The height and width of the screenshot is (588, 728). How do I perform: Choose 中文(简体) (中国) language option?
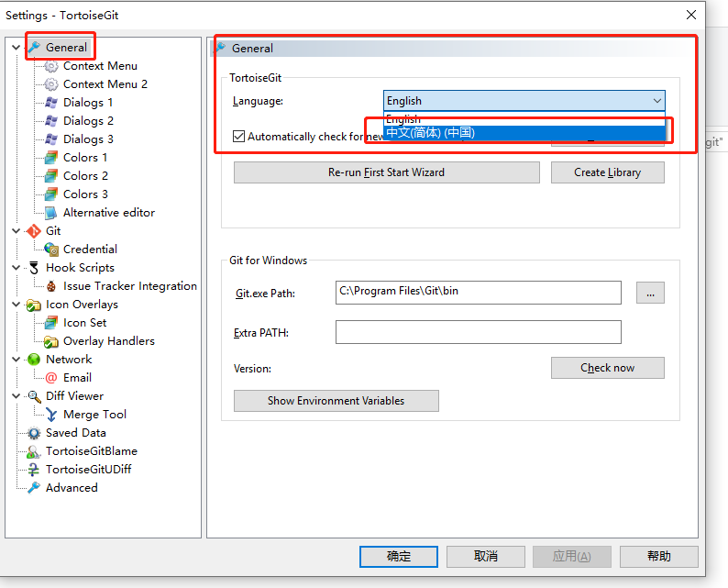point(524,133)
